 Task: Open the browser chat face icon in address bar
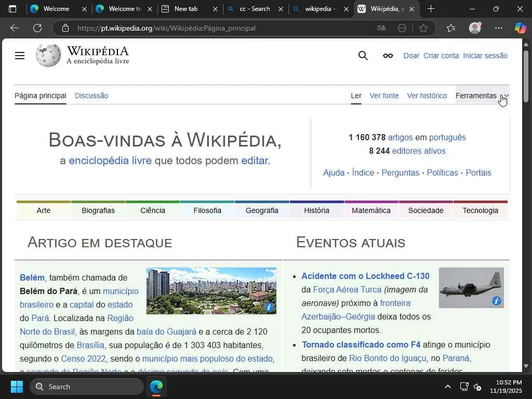tap(402, 28)
